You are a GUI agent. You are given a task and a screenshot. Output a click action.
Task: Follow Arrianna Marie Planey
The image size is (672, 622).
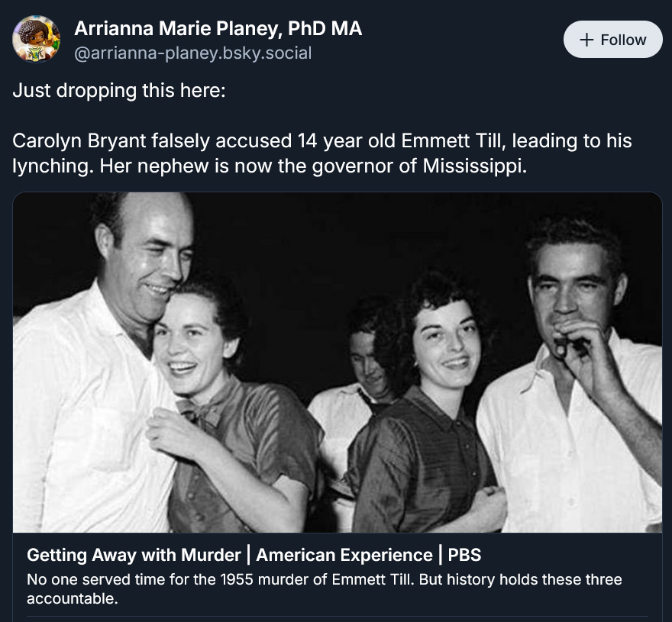612,40
